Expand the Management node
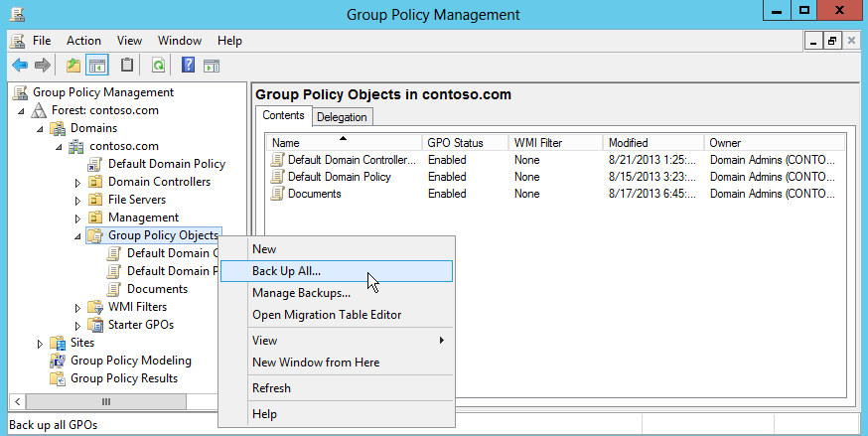This screenshot has height=436, width=868. [x=77, y=218]
